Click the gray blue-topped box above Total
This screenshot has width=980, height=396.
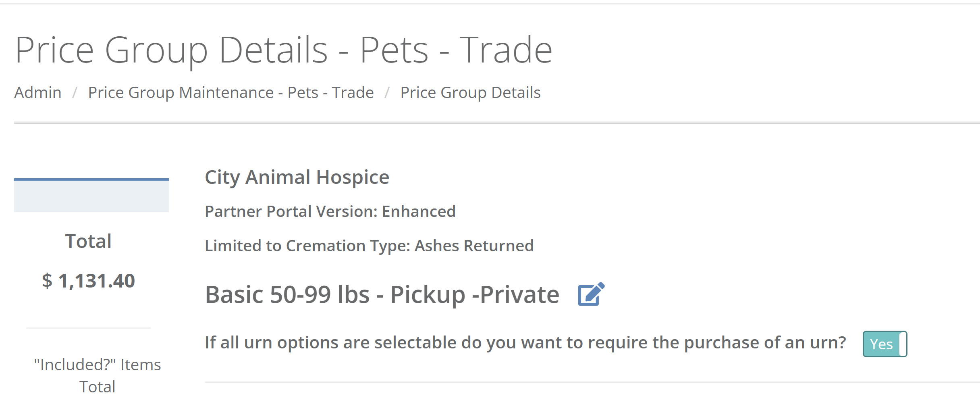(91, 196)
